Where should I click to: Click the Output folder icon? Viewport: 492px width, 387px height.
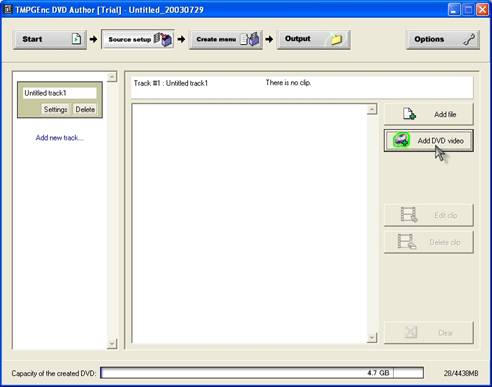pyautogui.click(x=337, y=39)
